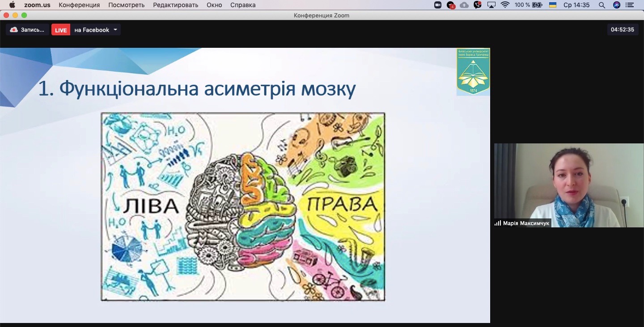Click the cloud recording "Запись..." indicator
The height and width of the screenshot is (327, 644).
click(28, 30)
